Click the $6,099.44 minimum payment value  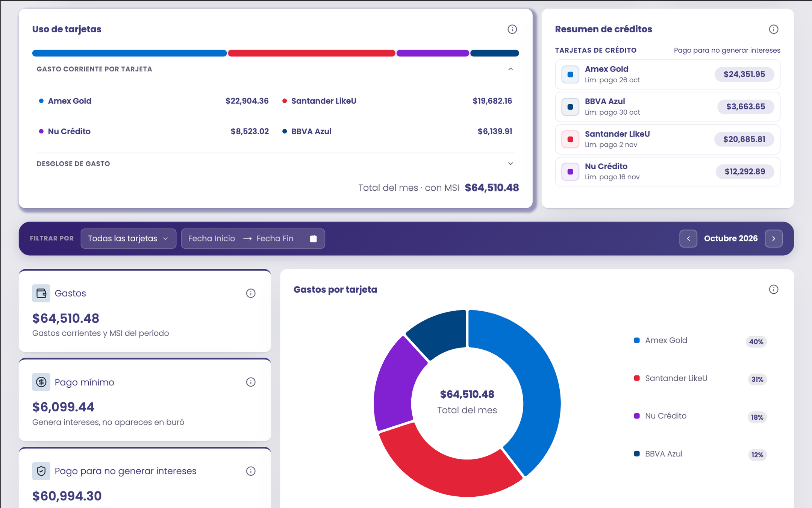pos(63,407)
